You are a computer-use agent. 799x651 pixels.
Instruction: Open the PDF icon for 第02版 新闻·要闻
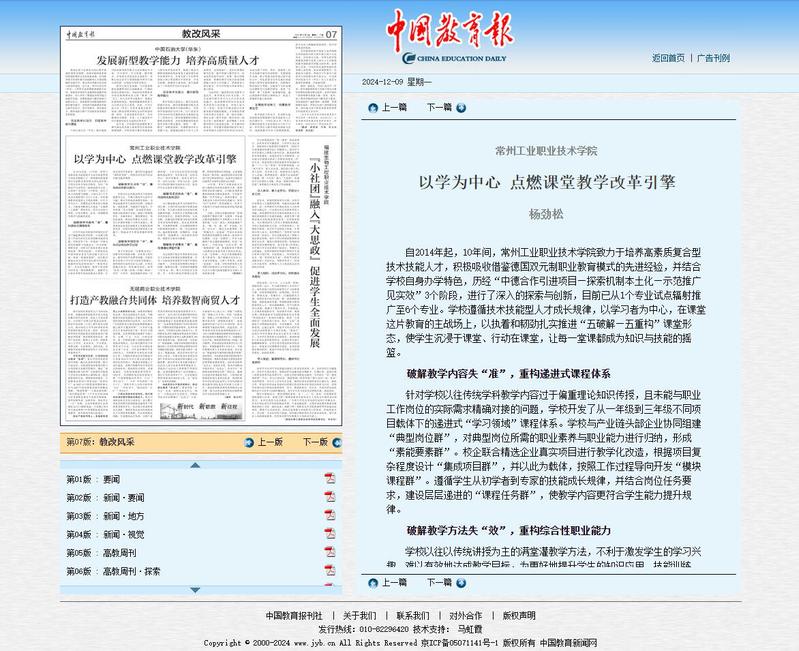[330, 497]
